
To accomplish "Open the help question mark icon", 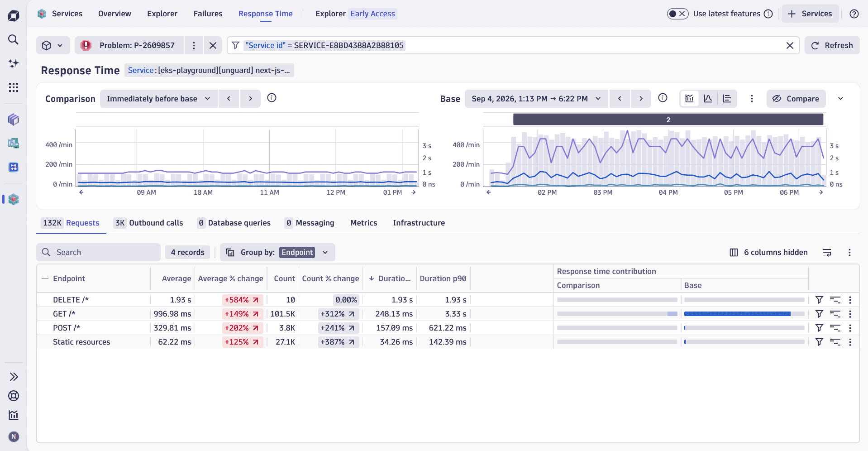I will pyautogui.click(x=854, y=14).
